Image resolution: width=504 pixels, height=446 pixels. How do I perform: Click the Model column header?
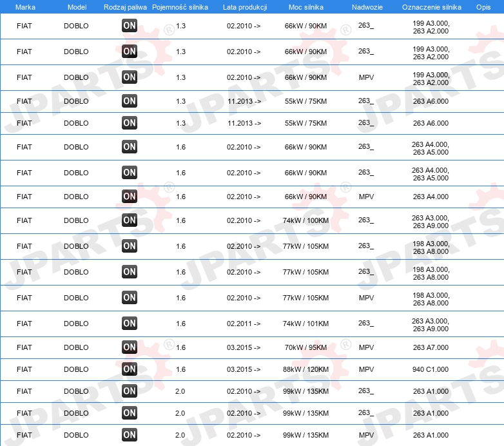[x=77, y=7]
